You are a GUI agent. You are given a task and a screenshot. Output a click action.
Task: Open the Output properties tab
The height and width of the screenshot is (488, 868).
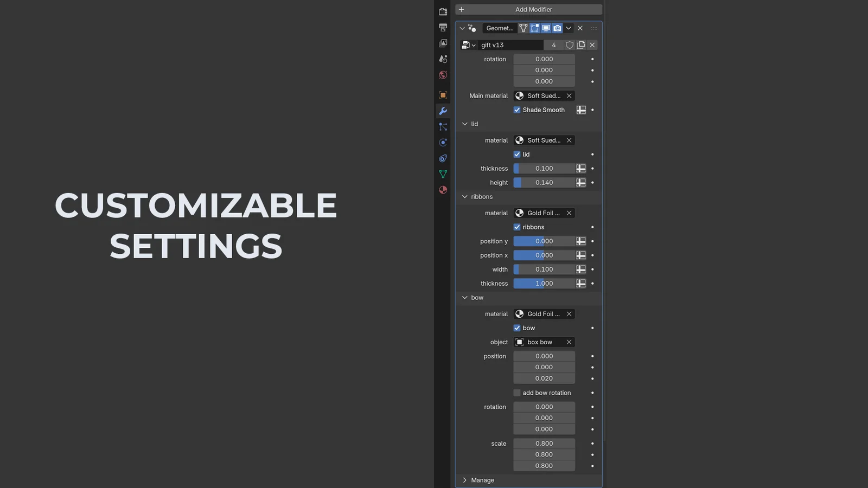pyautogui.click(x=443, y=27)
